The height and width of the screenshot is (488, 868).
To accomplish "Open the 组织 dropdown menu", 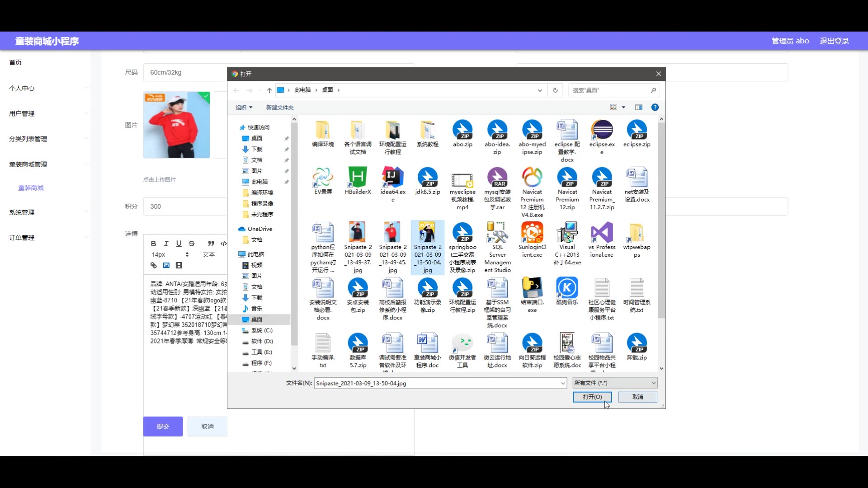I will pyautogui.click(x=244, y=107).
